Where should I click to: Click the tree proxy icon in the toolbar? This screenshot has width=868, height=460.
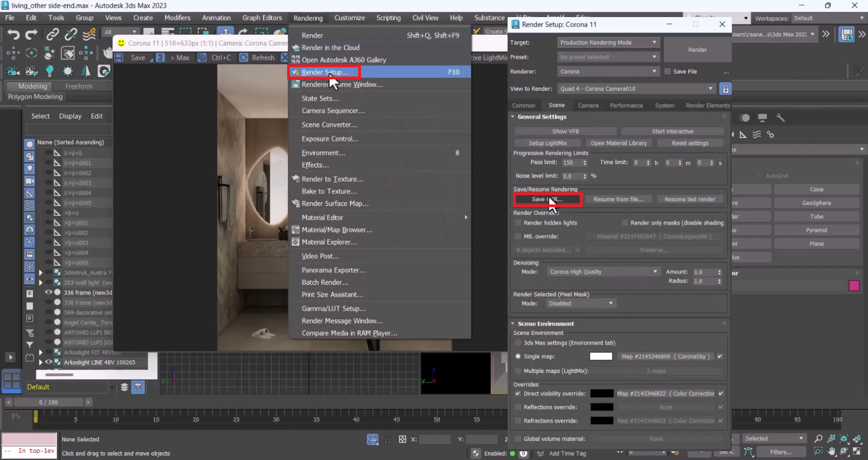(x=85, y=71)
